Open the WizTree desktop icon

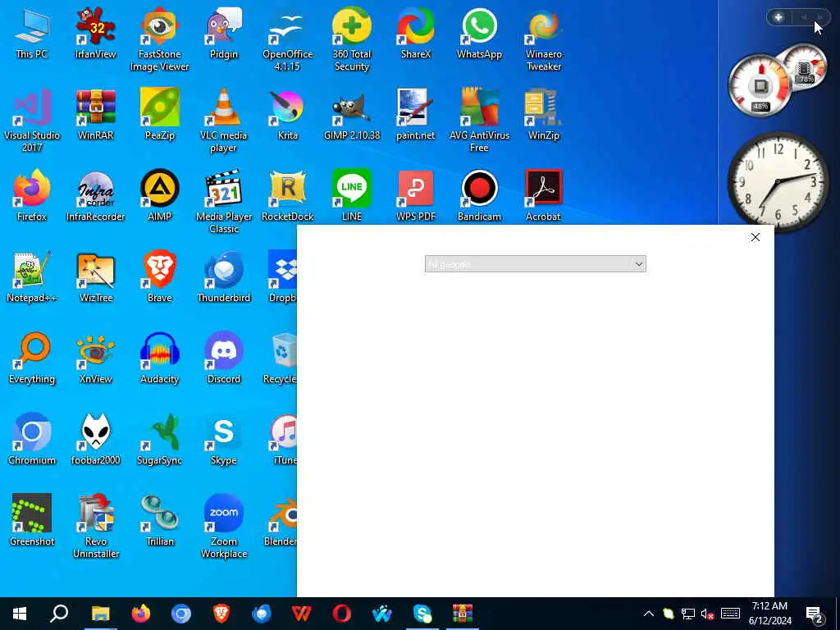point(95,277)
